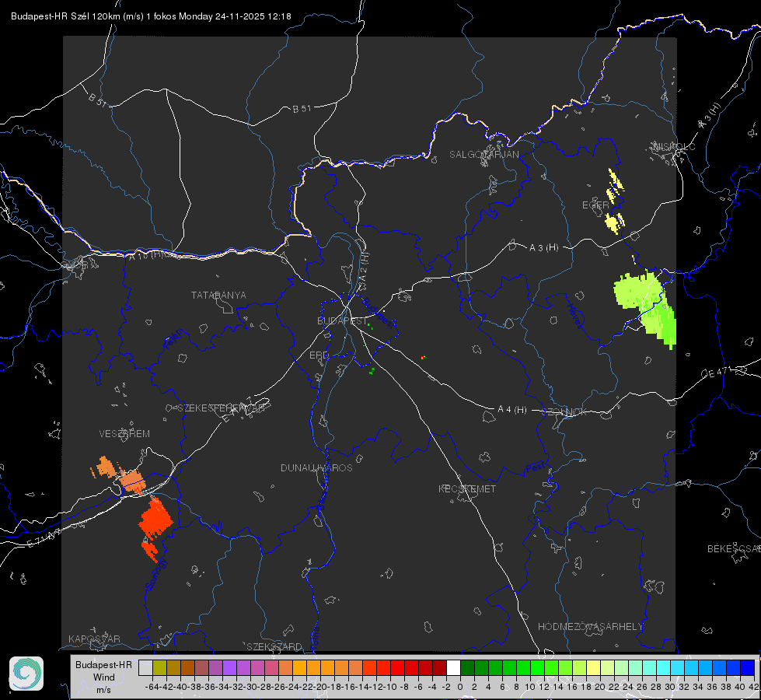Click the KAPOSVÁR city label
This screenshot has width=761, height=700.
94,639
